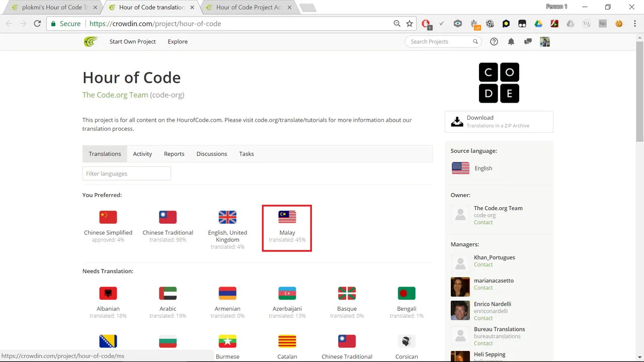Screen dimensions: 644x362
Task: Click the Malay language name
Action: click(x=287, y=233)
